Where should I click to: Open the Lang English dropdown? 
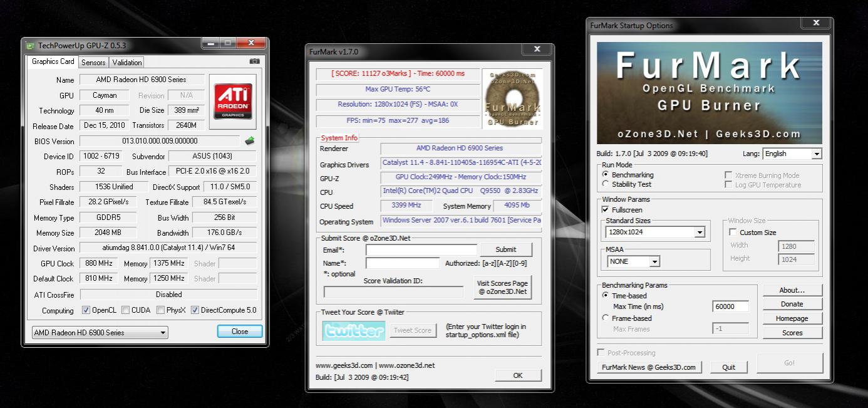click(792, 154)
